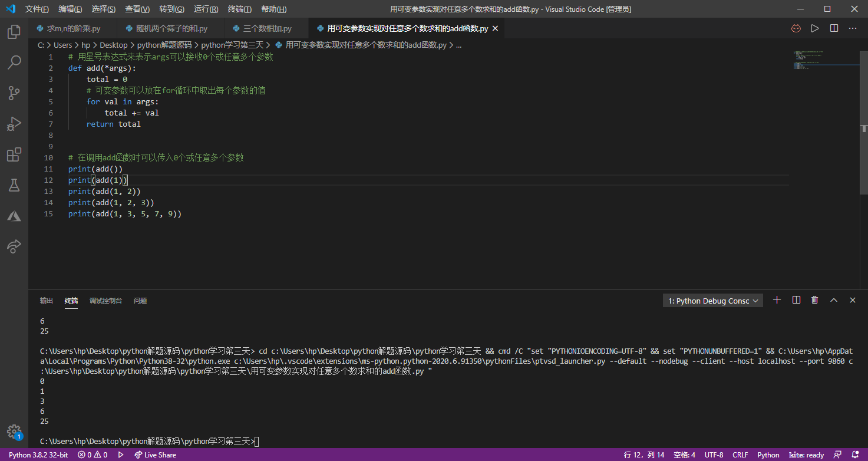Viewport: 868px width, 461px height.
Task: Open More Actions ellipsis in editor toolbar
Action: click(853, 28)
